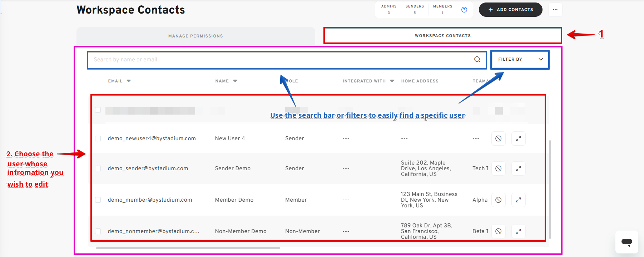Open the chat support widget

point(626,242)
